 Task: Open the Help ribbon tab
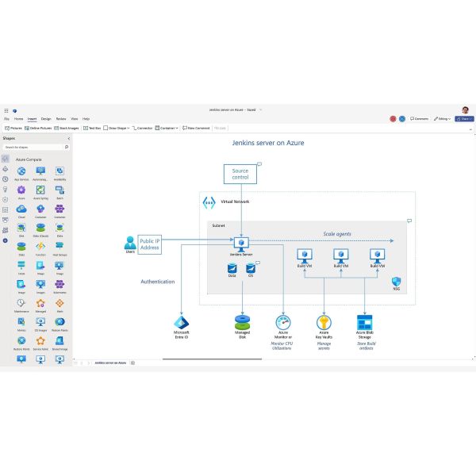(x=86, y=119)
